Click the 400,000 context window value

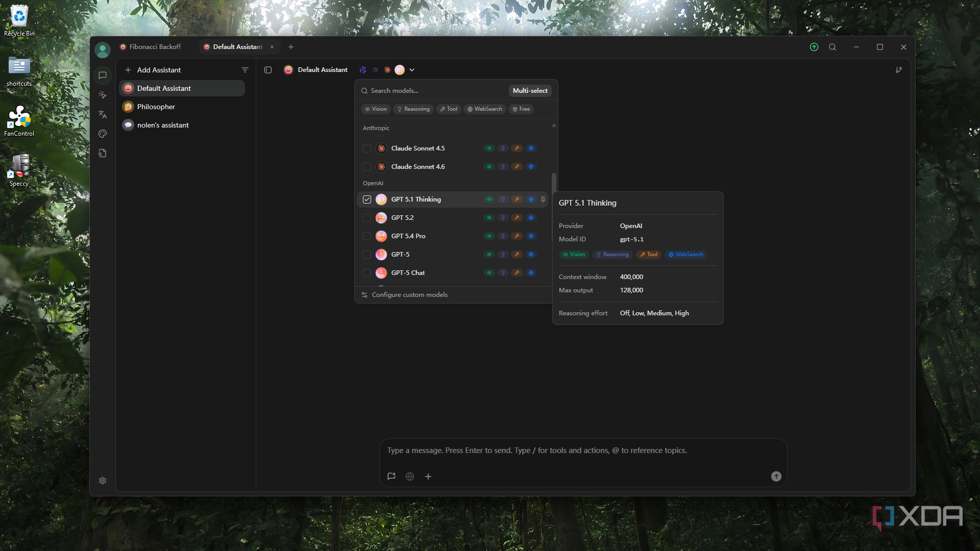click(x=631, y=277)
